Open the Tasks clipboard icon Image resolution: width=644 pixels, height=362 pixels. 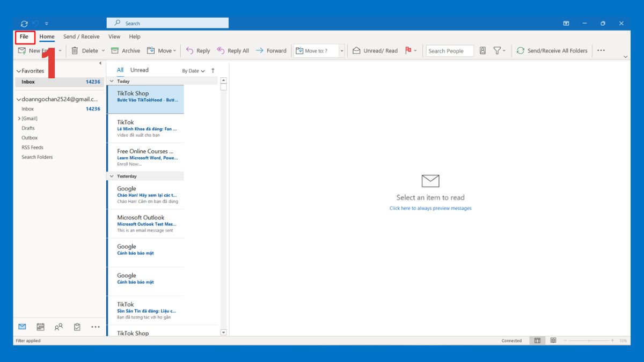(77, 327)
